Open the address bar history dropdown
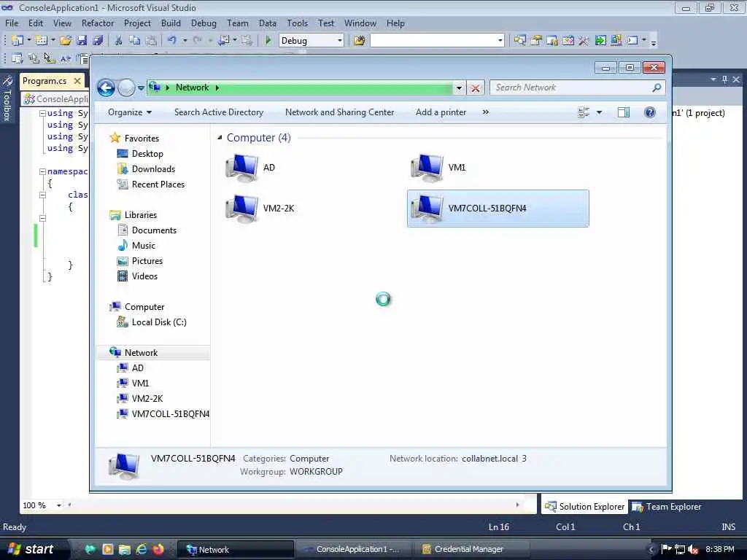Screen dimensions: 747x560 [458, 87]
